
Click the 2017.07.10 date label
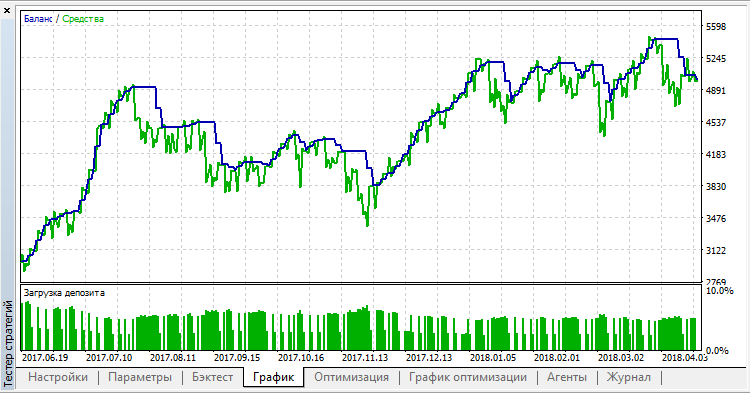coord(109,358)
